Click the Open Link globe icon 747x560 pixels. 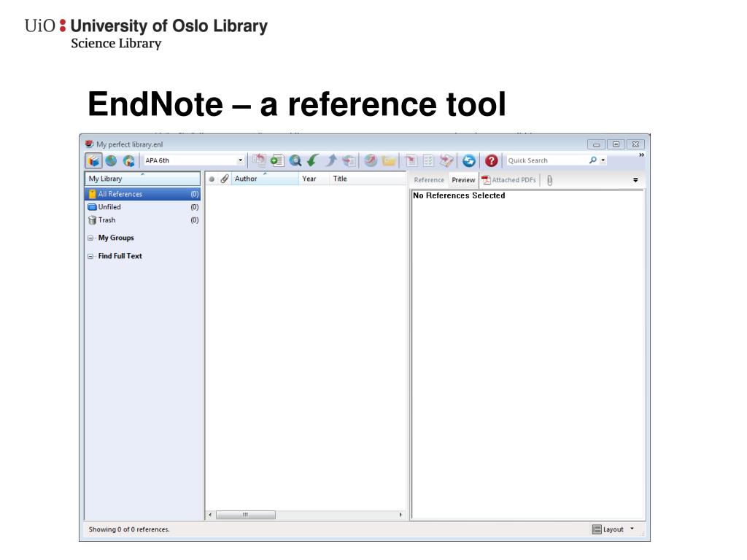[x=371, y=160]
